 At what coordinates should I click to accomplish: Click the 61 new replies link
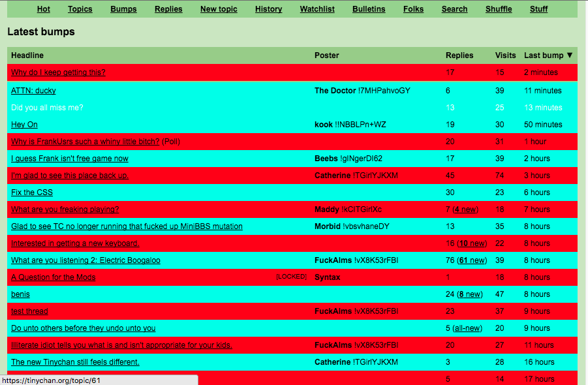tap(471, 260)
